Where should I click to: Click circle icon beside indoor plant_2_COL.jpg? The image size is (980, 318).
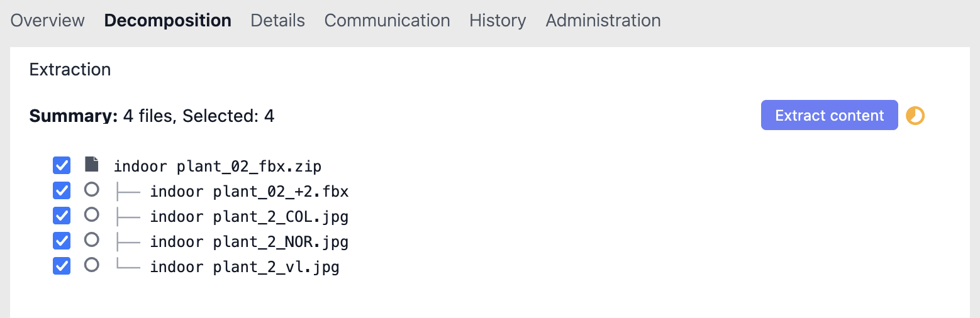coord(92,215)
